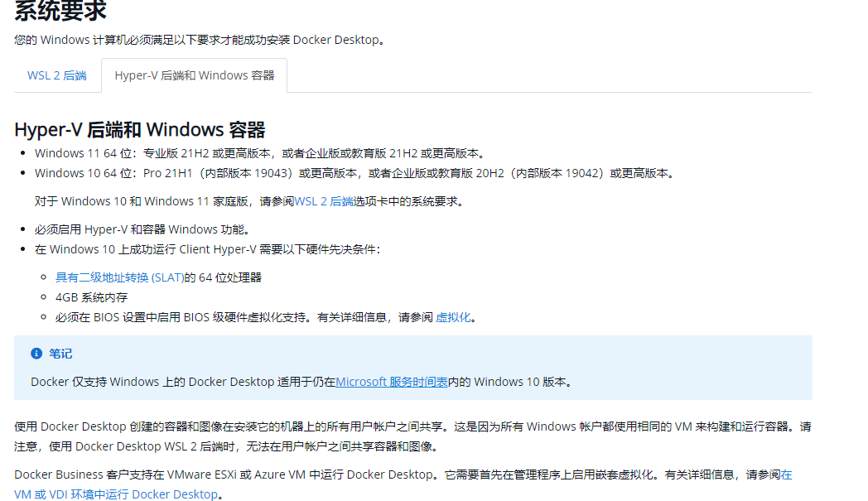Click the line about Client Hyper-V 硬件先决条件
The width and height of the screenshot is (868, 501).
[x=208, y=249]
